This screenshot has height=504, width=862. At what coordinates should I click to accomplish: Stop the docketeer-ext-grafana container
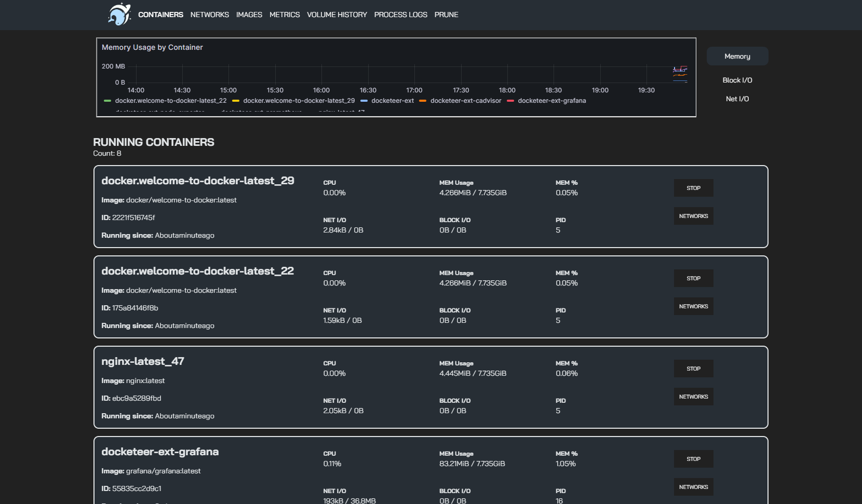(694, 459)
